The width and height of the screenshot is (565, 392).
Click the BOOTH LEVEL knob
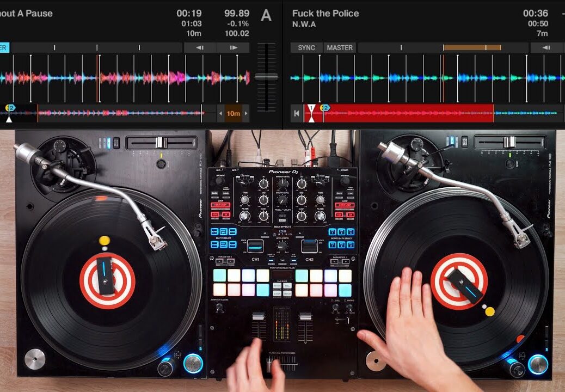(x=282, y=200)
